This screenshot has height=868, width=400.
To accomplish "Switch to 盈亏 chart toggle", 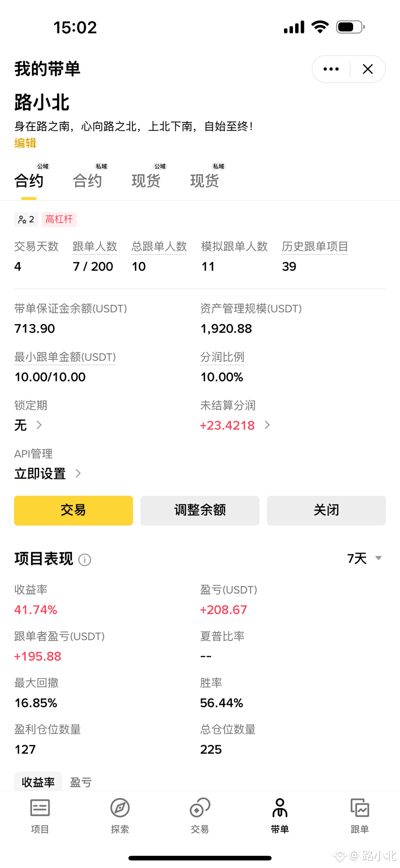I will [x=81, y=782].
